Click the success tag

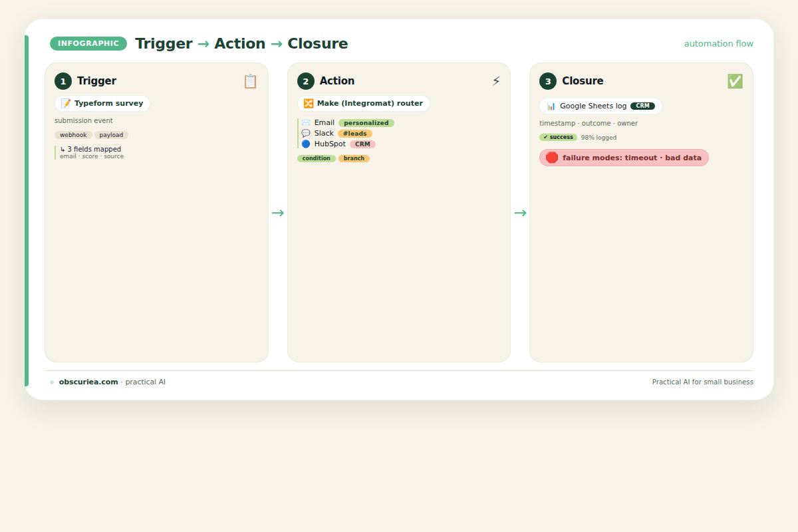click(x=558, y=138)
